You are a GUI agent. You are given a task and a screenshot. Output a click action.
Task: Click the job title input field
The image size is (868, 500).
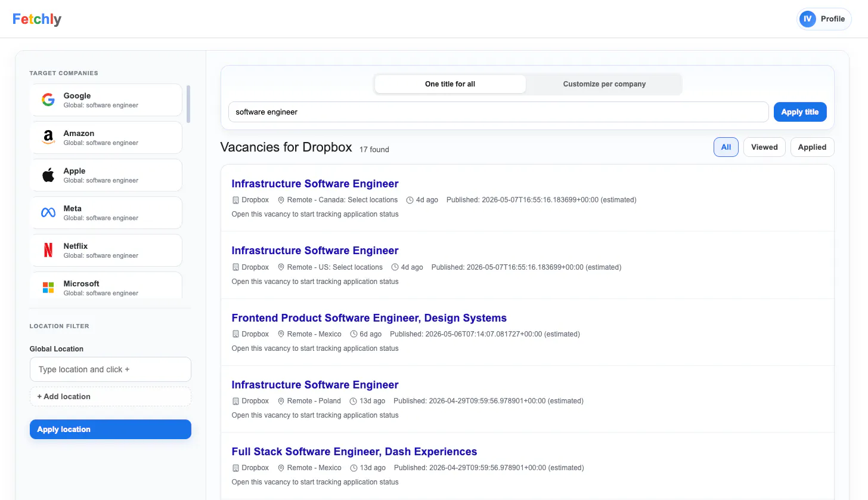pyautogui.click(x=498, y=112)
